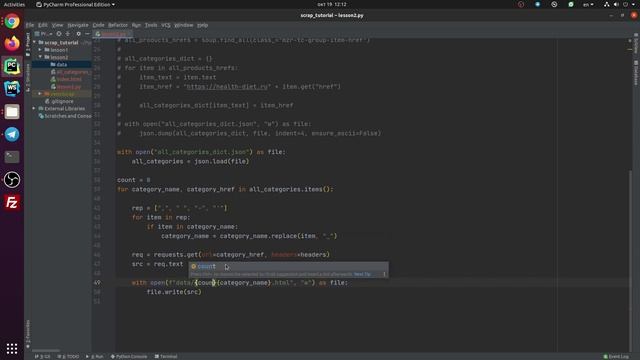Open the View menu
The width and height of the screenshot is (640, 360).
pos(57,25)
